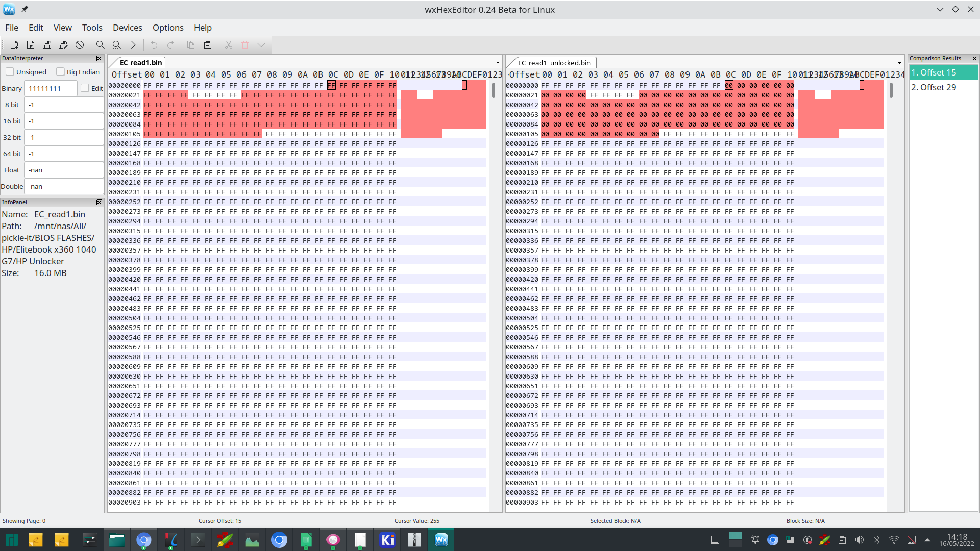The width and height of the screenshot is (980, 551).
Task: Open the Tools menu
Action: pyautogui.click(x=92, y=28)
